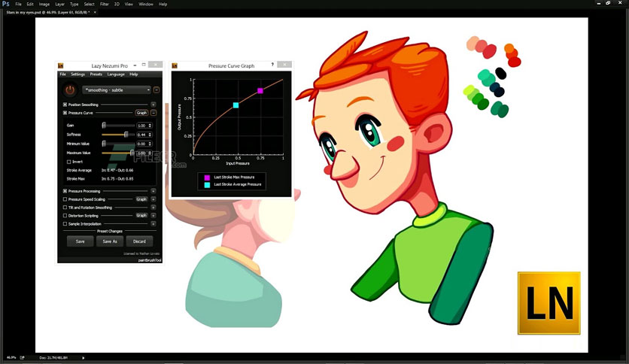Open the Photoshop File menu
Screen dimensions: 629x364
coord(19,4)
